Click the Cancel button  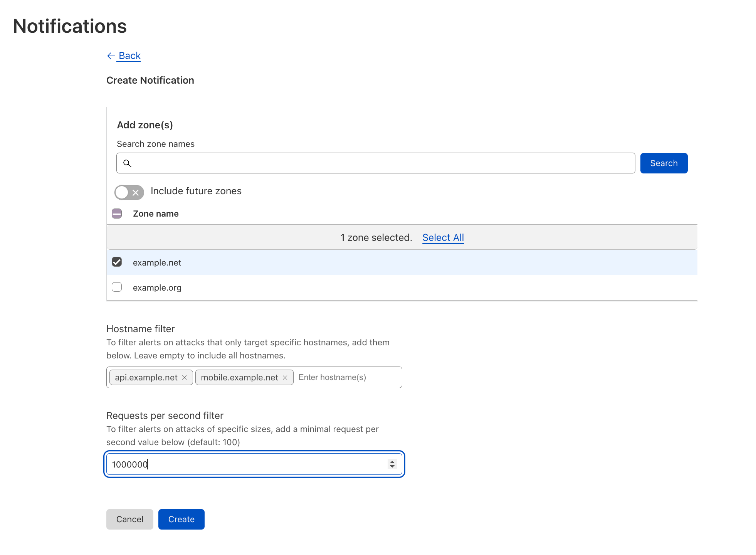[x=130, y=519]
